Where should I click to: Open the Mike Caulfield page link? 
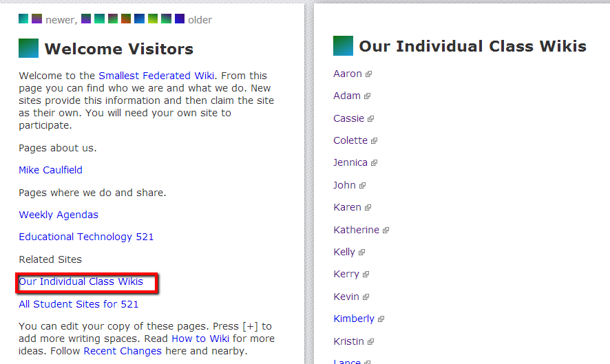click(50, 170)
